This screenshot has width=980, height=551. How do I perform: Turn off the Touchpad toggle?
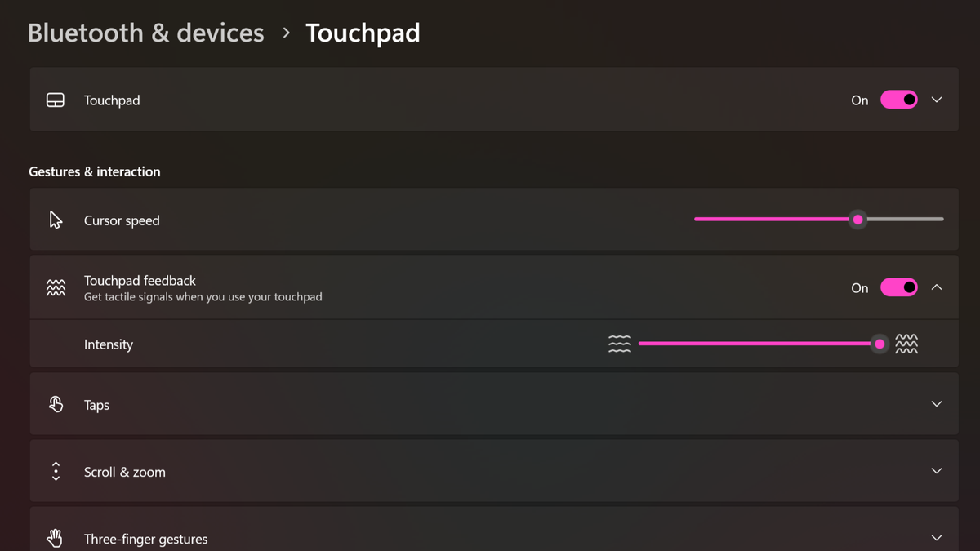coord(898,100)
